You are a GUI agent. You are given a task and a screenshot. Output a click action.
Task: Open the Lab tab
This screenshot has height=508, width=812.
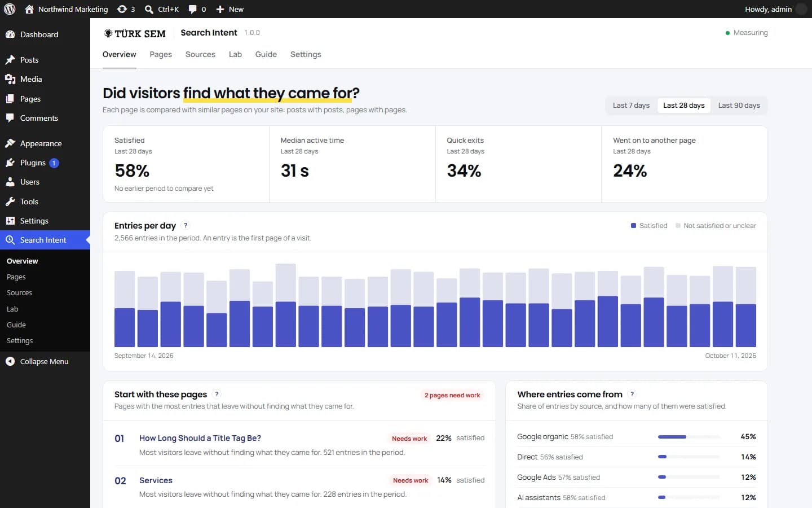coord(235,54)
